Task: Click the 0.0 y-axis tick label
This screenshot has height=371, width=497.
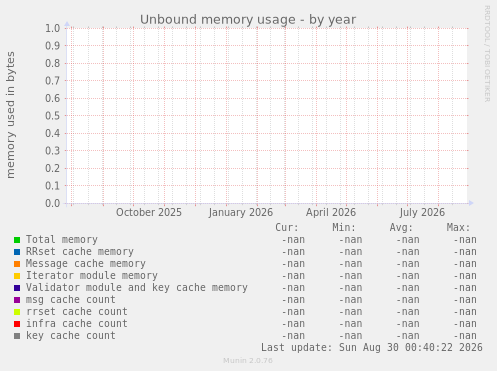Action: pos(53,203)
